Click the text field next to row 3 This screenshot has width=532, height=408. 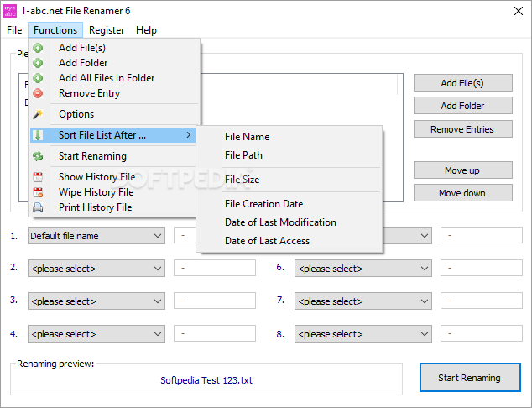[x=215, y=301]
